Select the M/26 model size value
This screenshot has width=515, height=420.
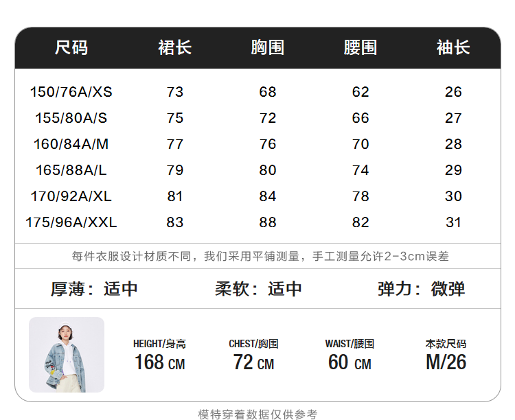446,362
